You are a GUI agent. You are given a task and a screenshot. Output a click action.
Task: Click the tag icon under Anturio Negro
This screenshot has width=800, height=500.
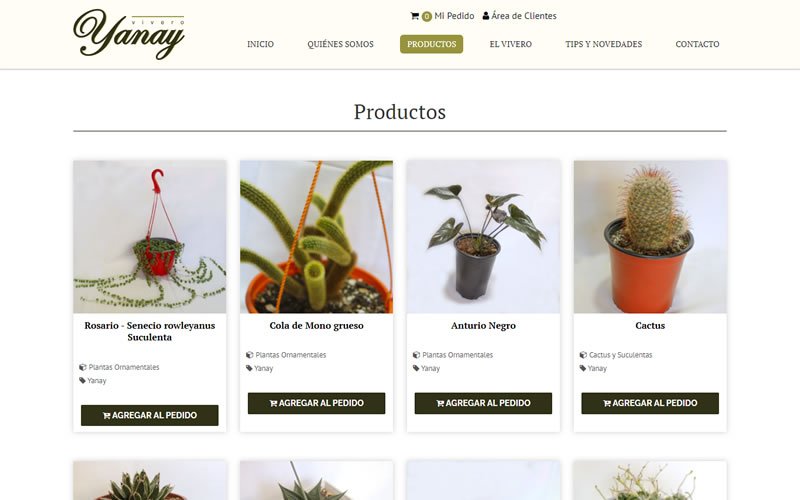coord(416,368)
